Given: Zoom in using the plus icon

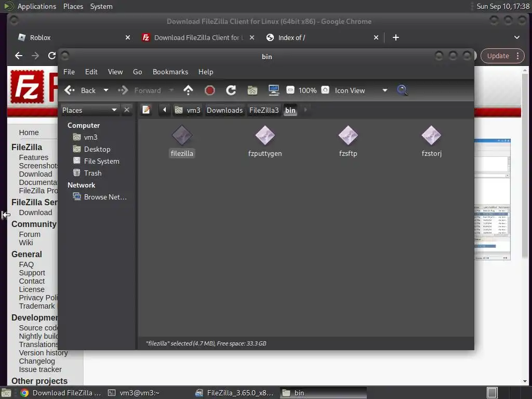Looking at the screenshot, I should click(x=325, y=90).
